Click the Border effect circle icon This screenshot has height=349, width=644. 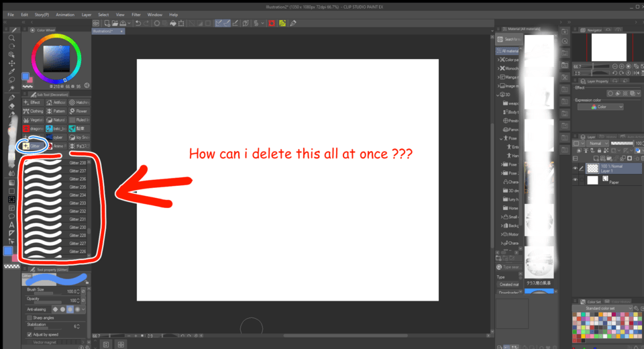[610, 93]
